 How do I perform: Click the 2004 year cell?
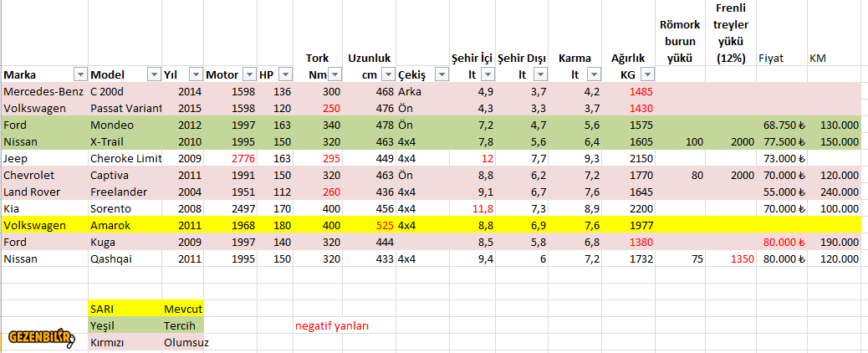pyautogui.click(x=182, y=192)
